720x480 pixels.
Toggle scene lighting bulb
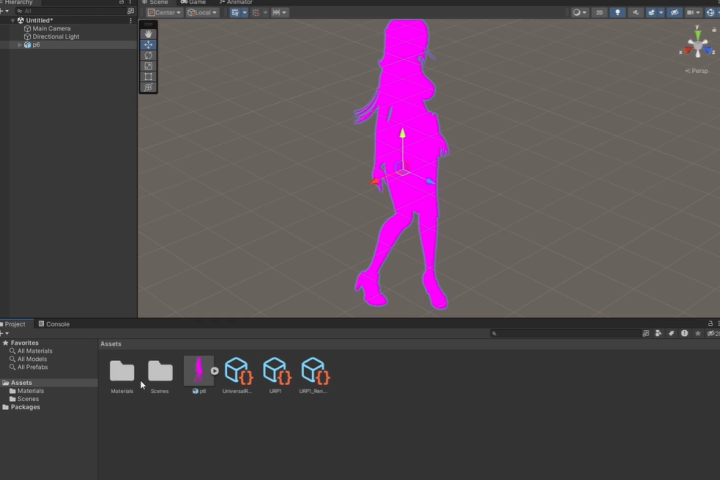(618, 12)
